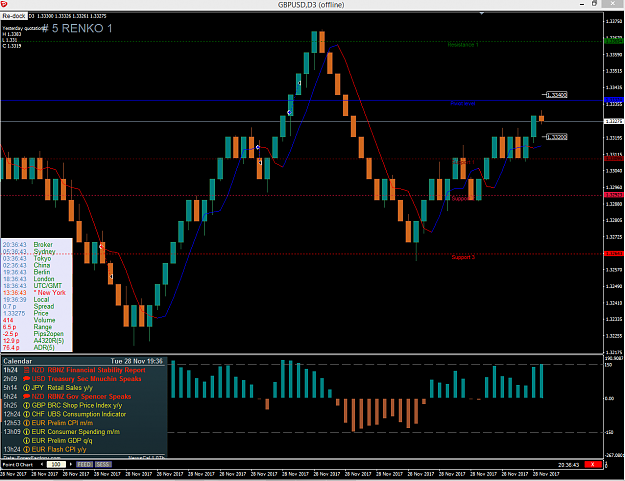Click the speech icon for NZD RBNZ Gov Spencer

[26, 397]
